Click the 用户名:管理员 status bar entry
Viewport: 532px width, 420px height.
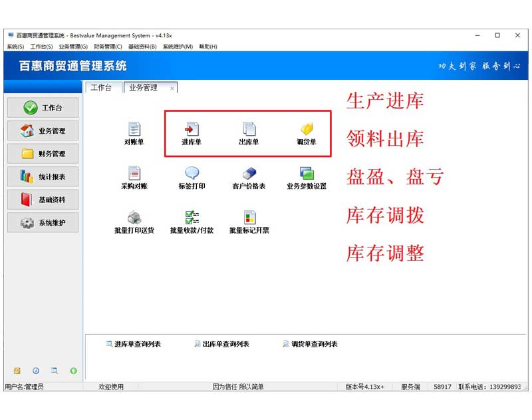24,387
